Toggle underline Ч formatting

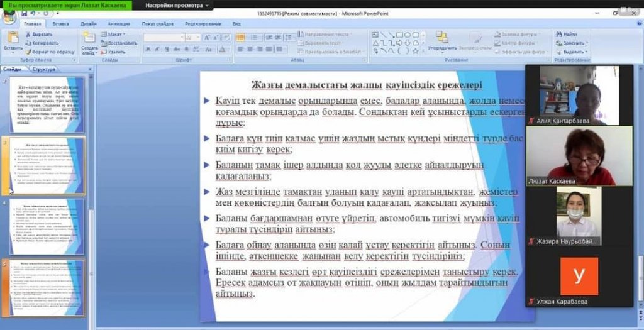(x=167, y=49)
